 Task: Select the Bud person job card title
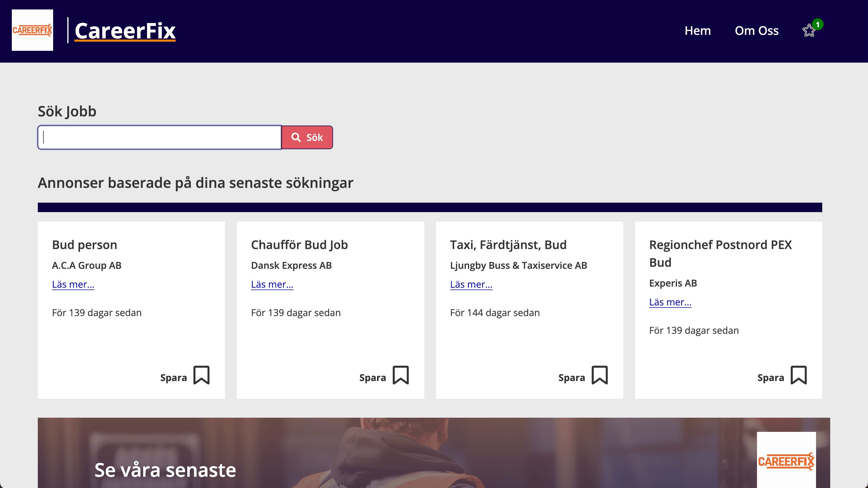pos(84,245)
